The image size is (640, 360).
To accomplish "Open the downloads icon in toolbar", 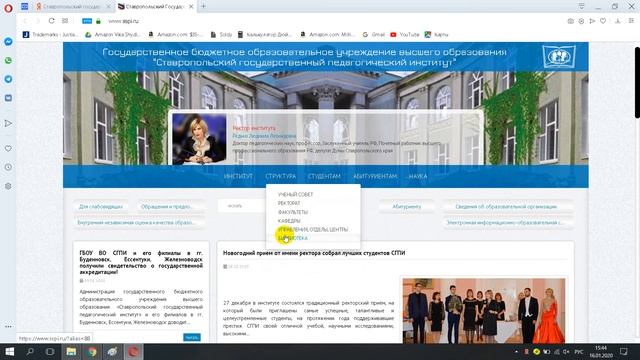I will (618, 21).
